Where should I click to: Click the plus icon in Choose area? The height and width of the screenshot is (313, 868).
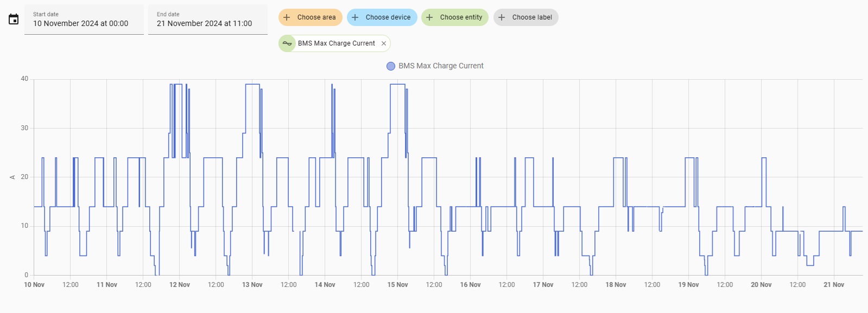point(287,17)
